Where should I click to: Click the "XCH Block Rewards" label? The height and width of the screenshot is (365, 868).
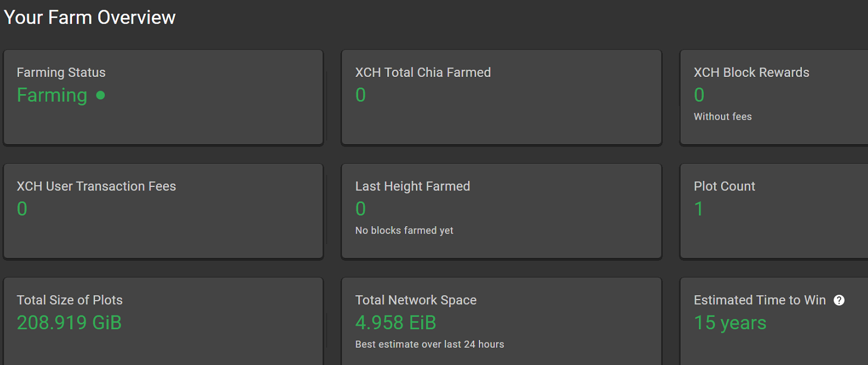pyautogui.click(x=751, y=73)
